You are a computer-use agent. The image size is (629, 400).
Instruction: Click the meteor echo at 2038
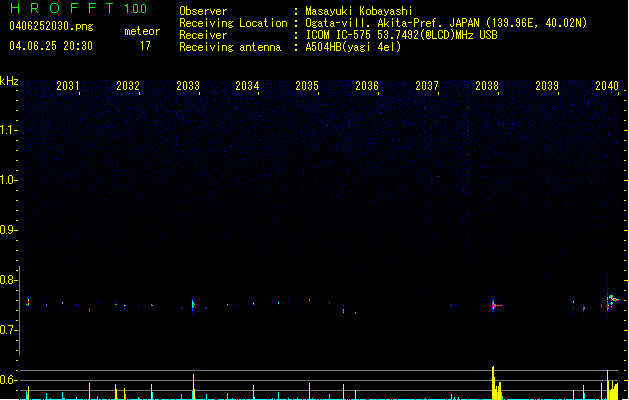tap(495, 305)
